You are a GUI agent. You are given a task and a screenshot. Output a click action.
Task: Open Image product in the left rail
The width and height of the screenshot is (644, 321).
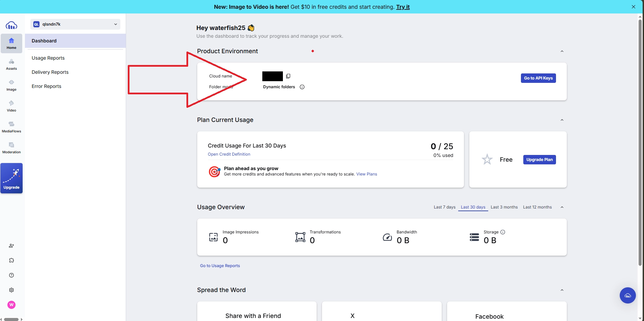[11, 85]
